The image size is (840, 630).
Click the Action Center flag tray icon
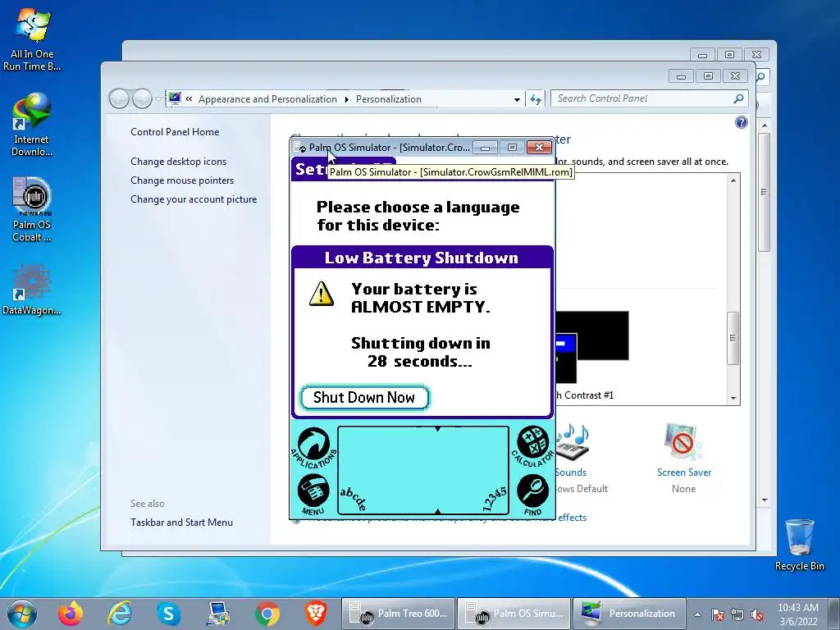tap(718, 614)
